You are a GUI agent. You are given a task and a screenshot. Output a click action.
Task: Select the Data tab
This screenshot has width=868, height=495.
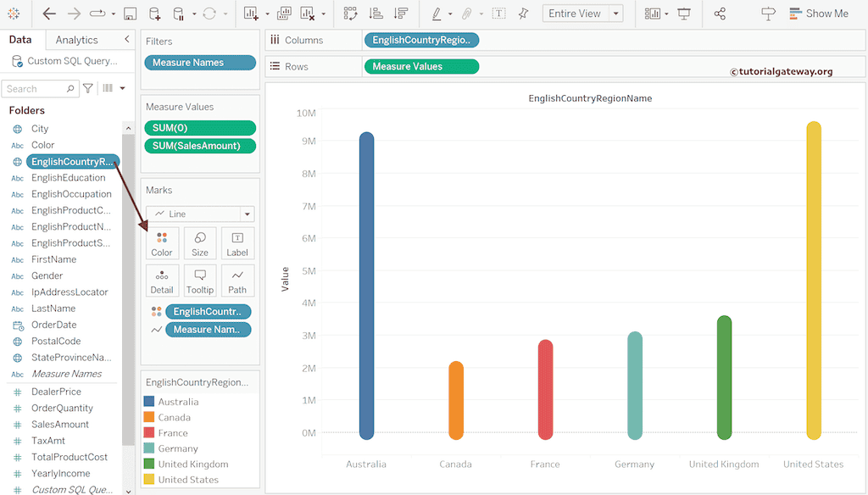(20, 40)
